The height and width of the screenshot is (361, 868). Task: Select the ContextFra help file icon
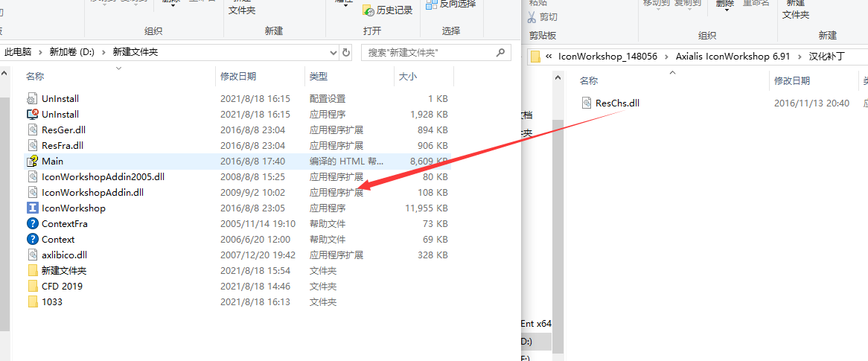(x=32, y=224)
